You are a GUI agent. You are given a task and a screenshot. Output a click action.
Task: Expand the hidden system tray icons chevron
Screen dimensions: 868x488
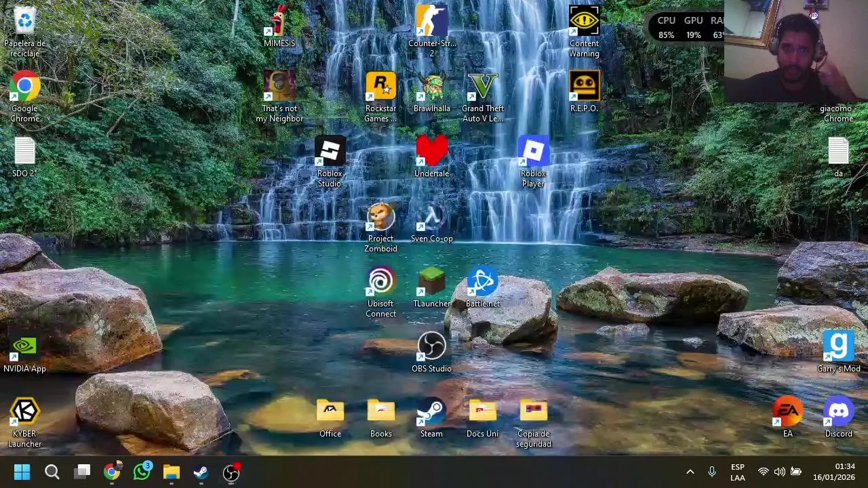click(x=690, y=472)
